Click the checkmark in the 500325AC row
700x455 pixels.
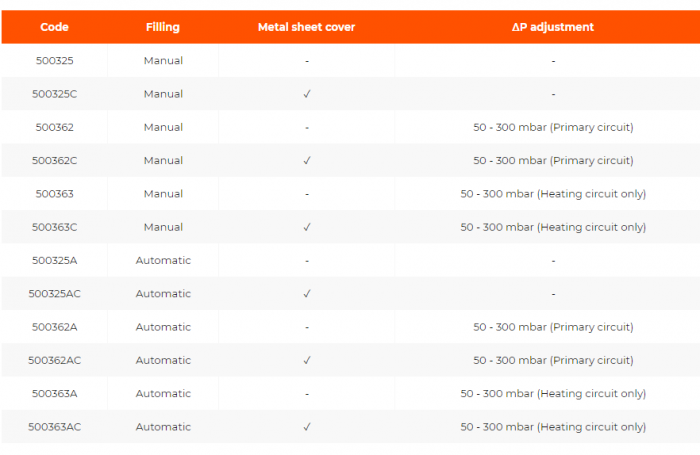pos(307,294)
